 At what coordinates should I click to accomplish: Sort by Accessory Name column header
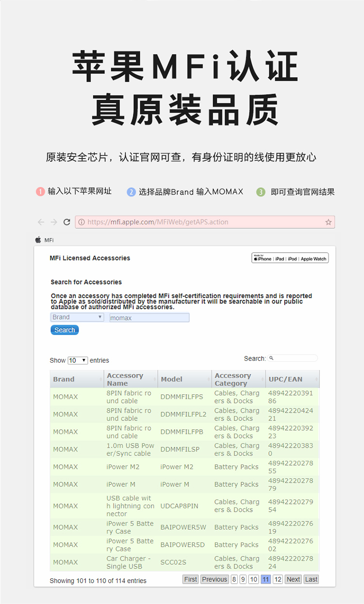coord(131,379)
